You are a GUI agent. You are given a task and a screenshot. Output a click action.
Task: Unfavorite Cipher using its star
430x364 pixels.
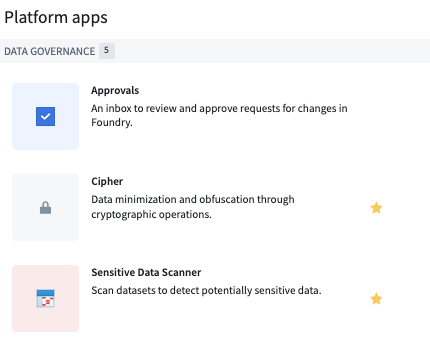pos(376,208)
